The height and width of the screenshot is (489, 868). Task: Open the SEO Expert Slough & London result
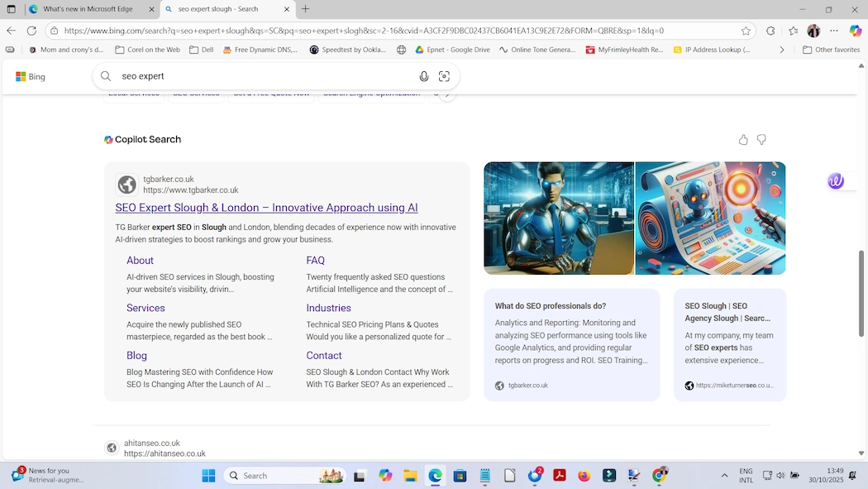265,208
